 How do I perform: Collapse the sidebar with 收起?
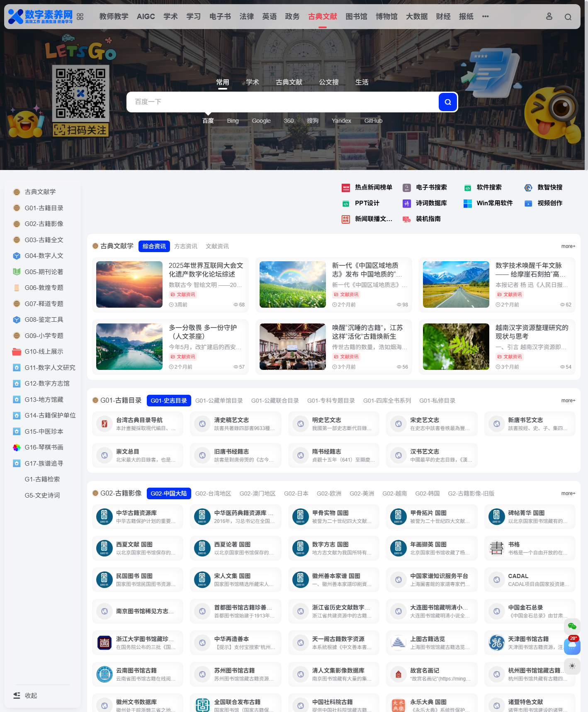coord(25,695)
